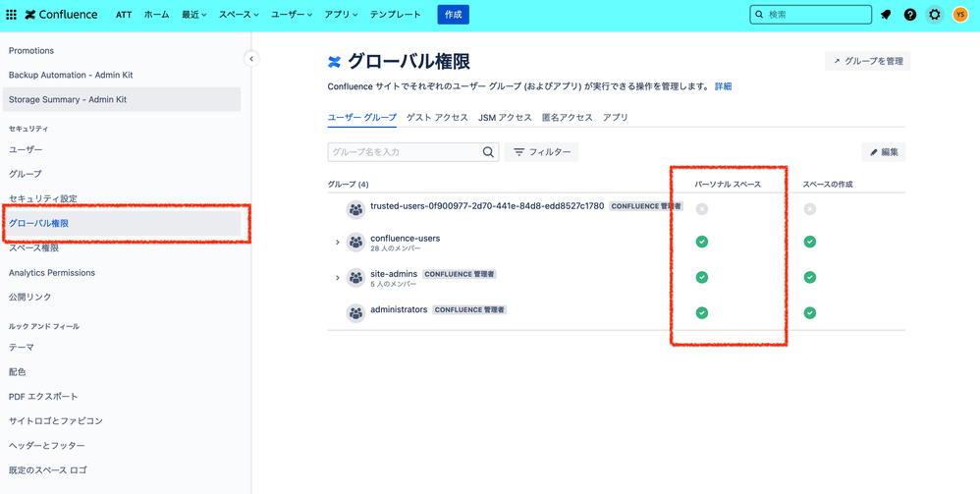The image size is (980, 494).
Task: Open サイトロゴとファビコン in the sidebar
Action: coord(121,421)
